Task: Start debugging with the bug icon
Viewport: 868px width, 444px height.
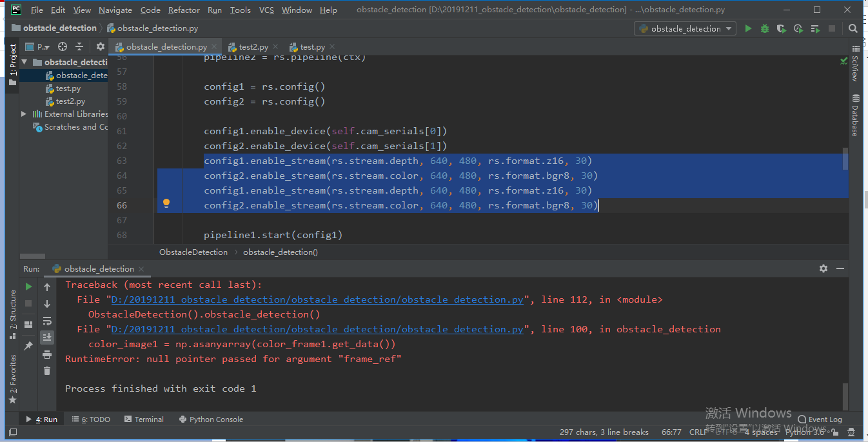Action: (x=765, y=28)
